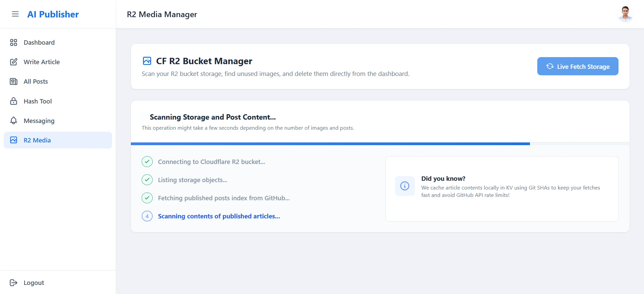Click the Write Article pencil icon
This screenshot has height=294, width=644.
13,62
